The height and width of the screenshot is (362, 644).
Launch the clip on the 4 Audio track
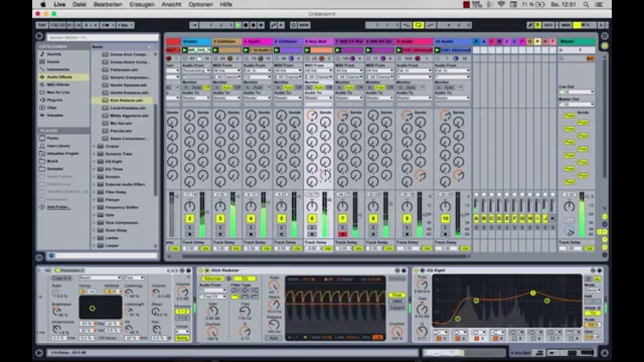pyautogui.click(x=246, y=50)
